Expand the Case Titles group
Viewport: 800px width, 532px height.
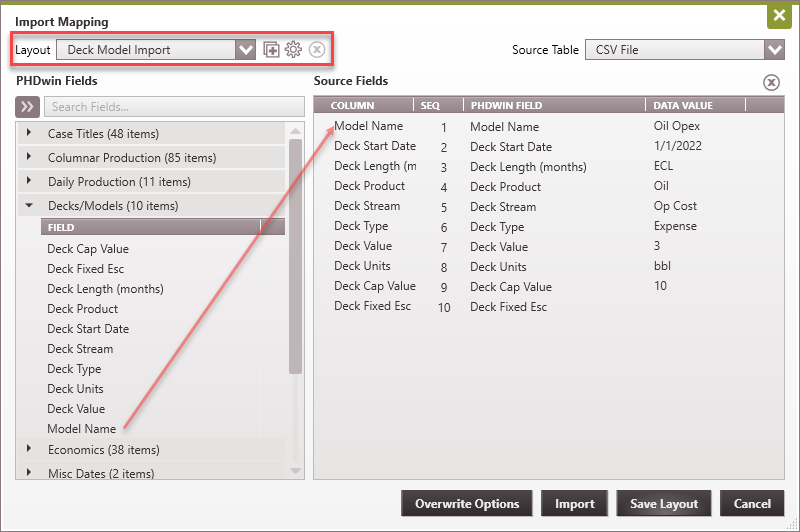29,133
